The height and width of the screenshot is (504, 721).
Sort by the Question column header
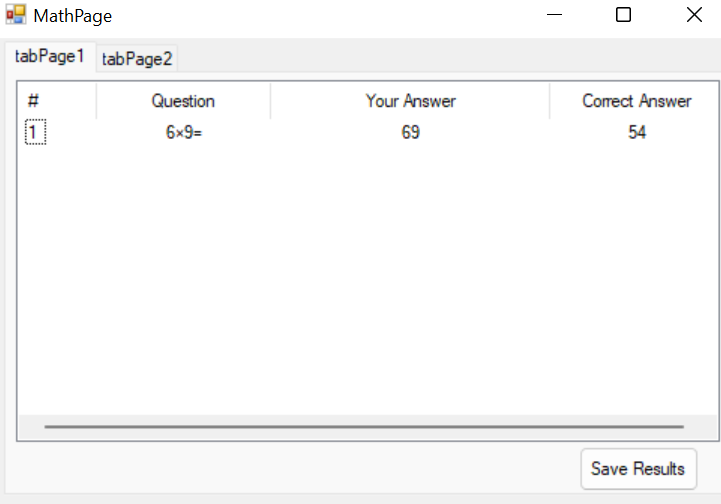[183, 101]
